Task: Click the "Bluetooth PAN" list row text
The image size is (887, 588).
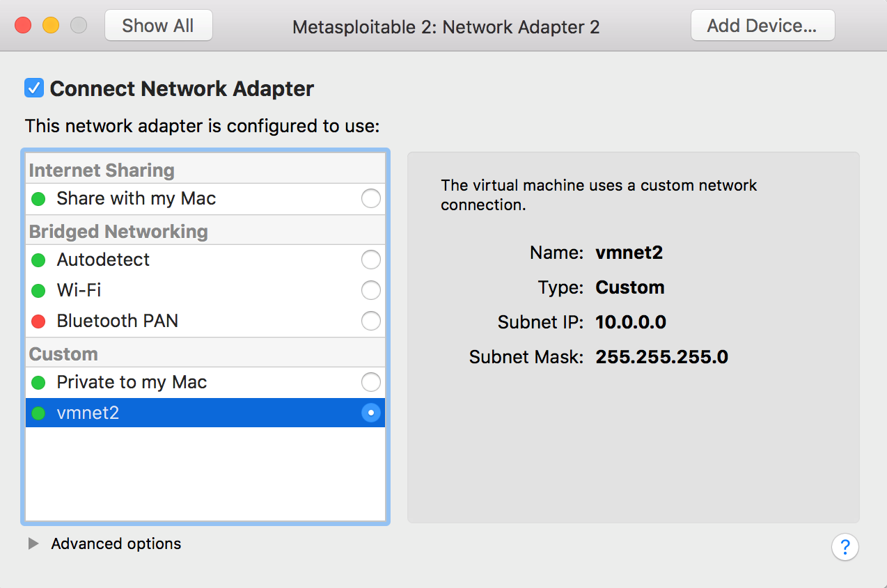Action: tap(118, 321)
